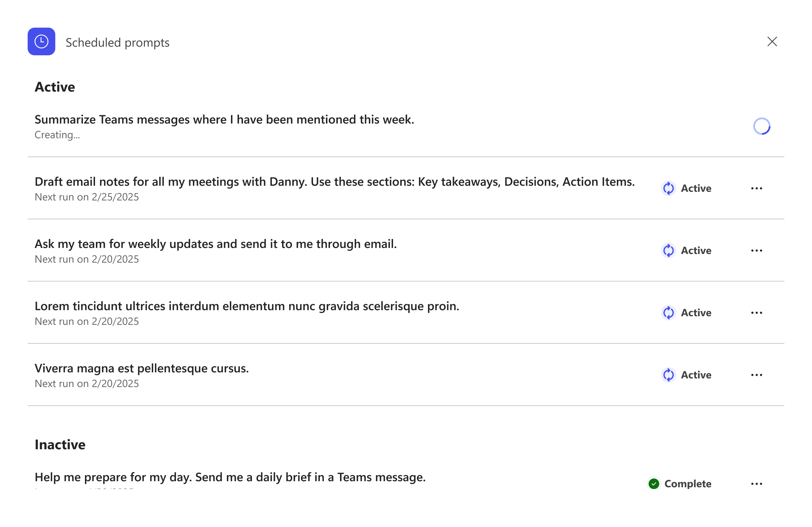Screen dimensions: 812x527
Task: Click the Complete status label on daily brief
Action: [x=688, y=484]
